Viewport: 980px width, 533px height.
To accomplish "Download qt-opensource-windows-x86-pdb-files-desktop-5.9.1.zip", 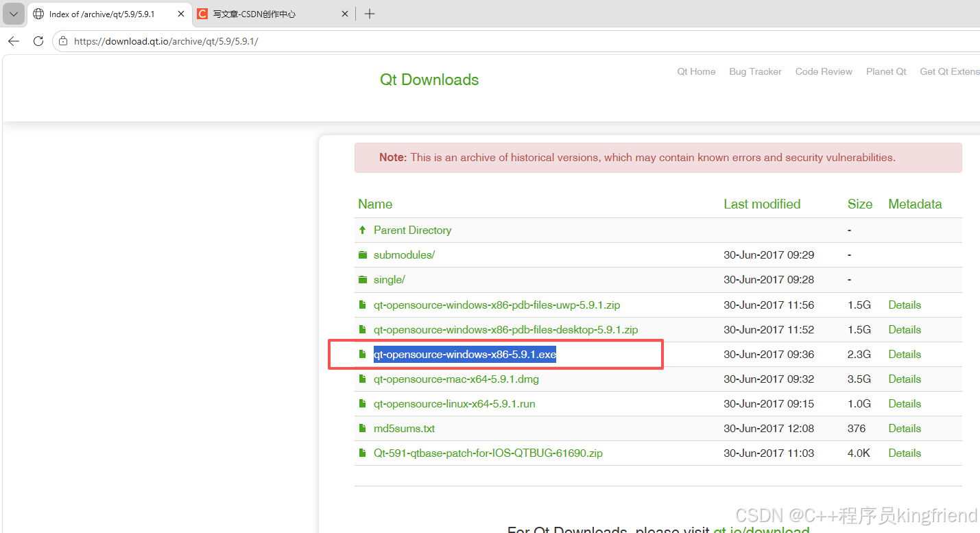I will (505, 329).
